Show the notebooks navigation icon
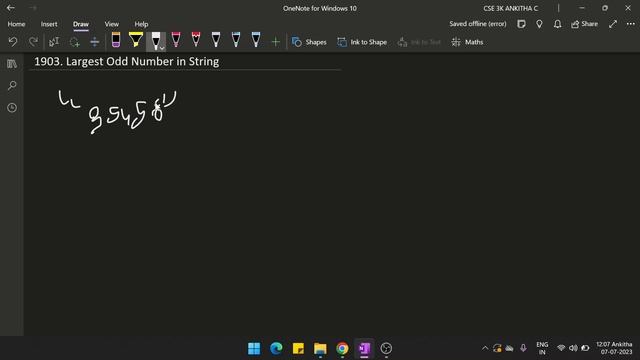The image size is (640, 360). 12,64
